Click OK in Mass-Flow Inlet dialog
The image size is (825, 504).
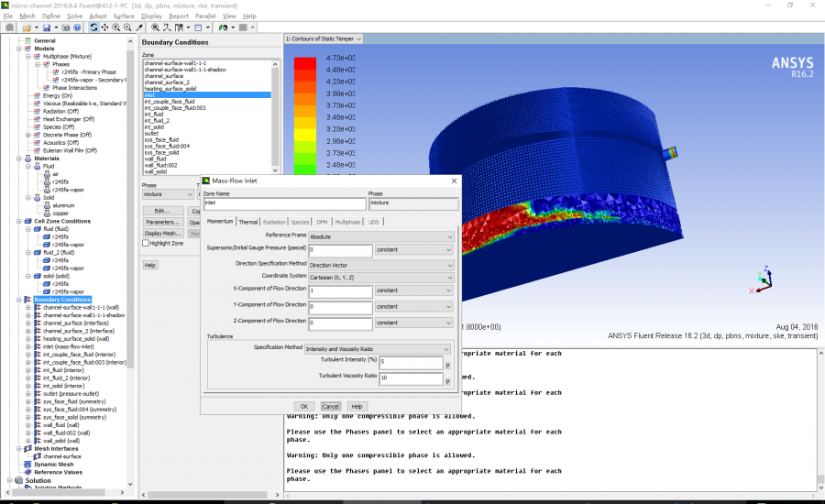[x=304, y=406]
